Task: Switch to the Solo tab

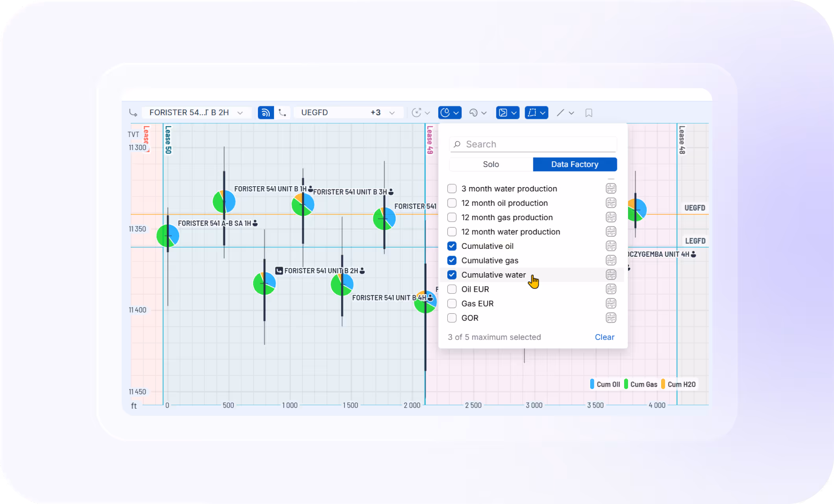Action: (x=491, y=165)
